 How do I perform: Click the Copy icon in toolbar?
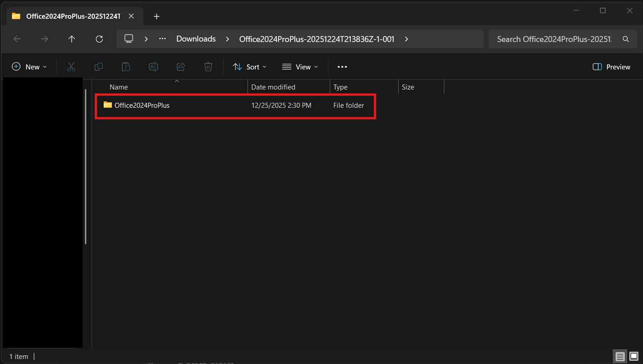tap(98, 67)
